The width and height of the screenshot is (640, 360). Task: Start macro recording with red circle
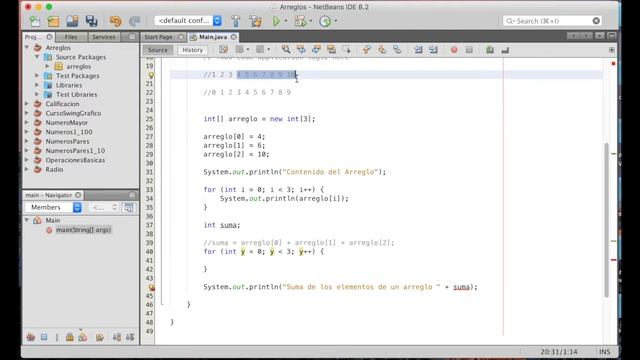click(454, 50)
